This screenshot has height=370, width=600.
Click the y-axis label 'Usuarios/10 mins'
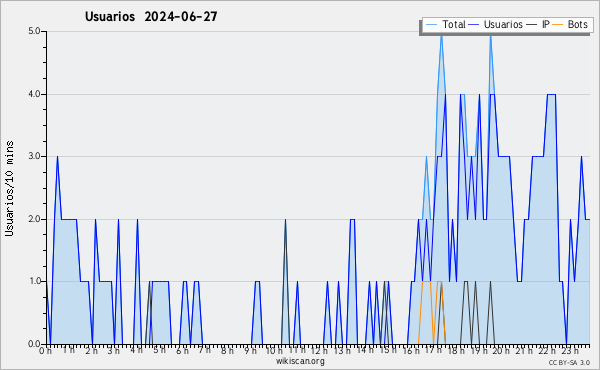9,188
